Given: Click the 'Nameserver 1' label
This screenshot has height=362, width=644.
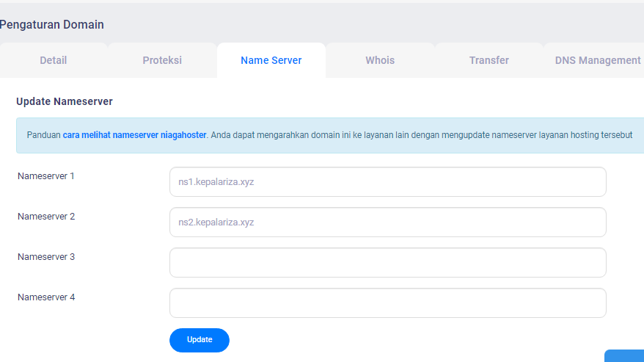Looking at the screenshot, I should coord(46,176).
